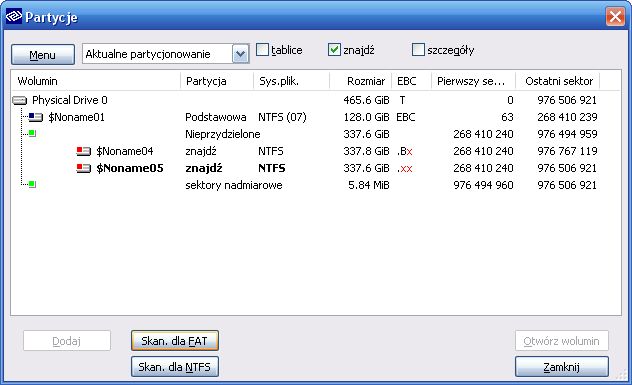Select the $Noname01 volume
The height and width of the screenshot is (385, 632).
(x=77, y=117)
